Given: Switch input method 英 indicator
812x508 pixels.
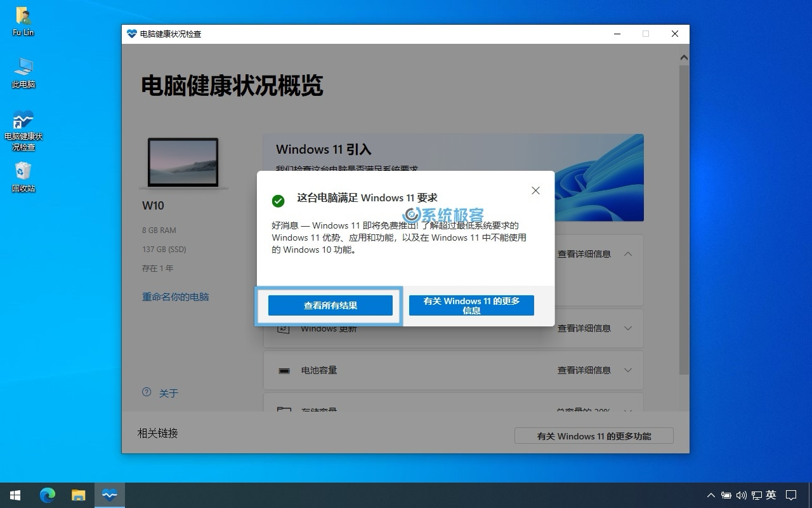Looking at the screenshot, I should (x=771, y=495).
